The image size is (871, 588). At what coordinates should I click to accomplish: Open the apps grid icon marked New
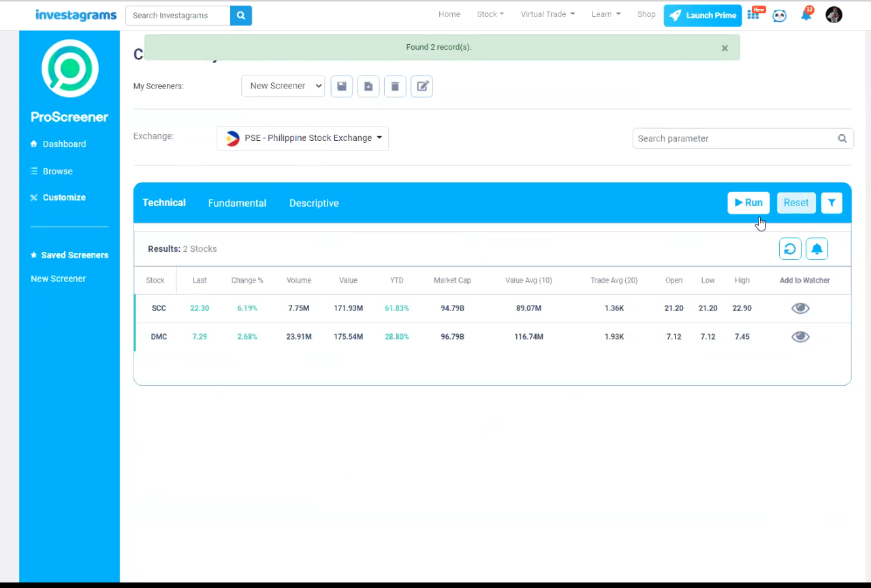[753, 14]
